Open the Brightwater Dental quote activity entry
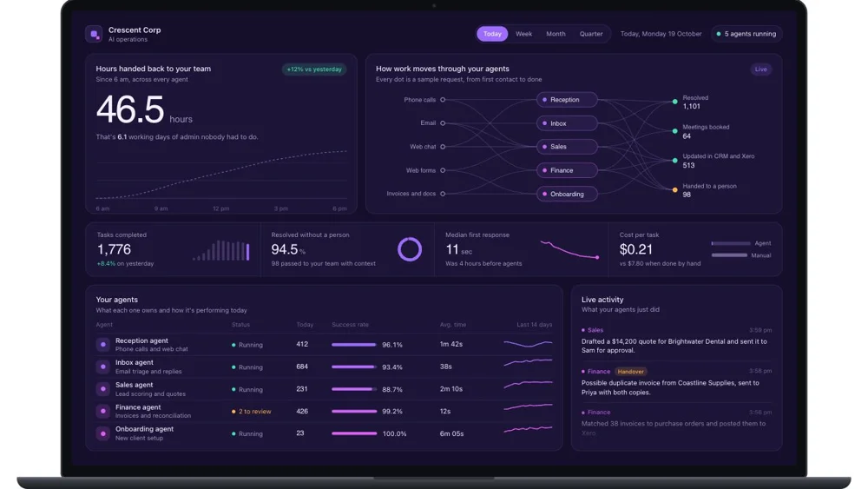Viewport: 868px width, 489px height. pos(676,340)
